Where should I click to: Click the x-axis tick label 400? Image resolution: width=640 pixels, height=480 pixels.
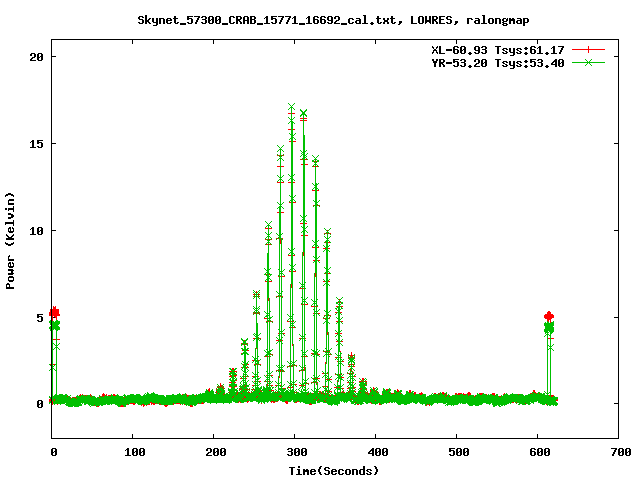point(377,452)
